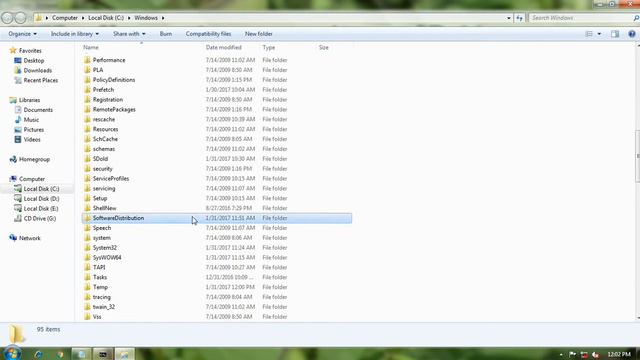Click the Music library icon
640x360 pixels.
click(x=18, y=120)
